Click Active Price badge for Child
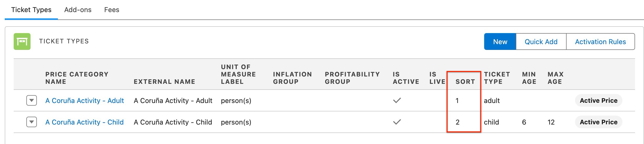Image resolution: width=644 pixels, height=144 pixels. tap(598, 122)
